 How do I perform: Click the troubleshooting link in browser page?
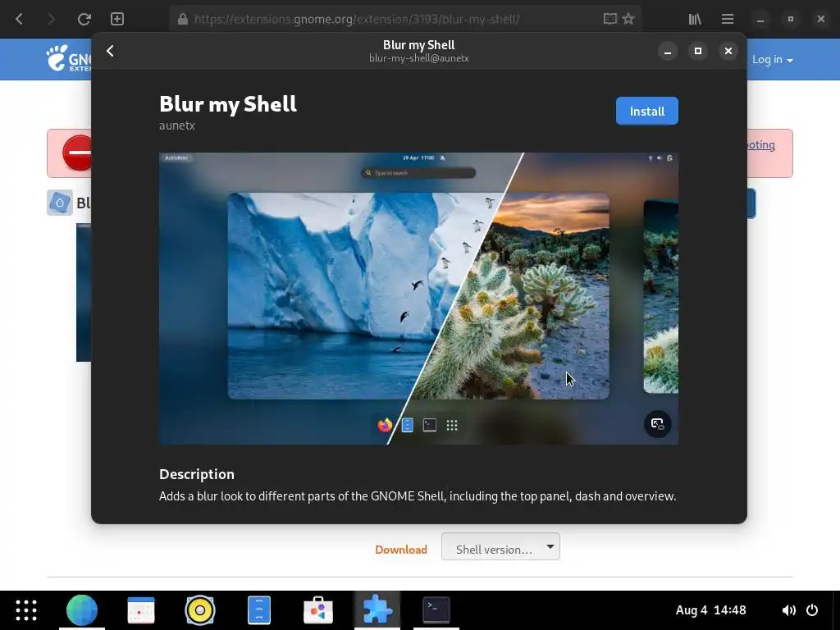tap(760, 144)
